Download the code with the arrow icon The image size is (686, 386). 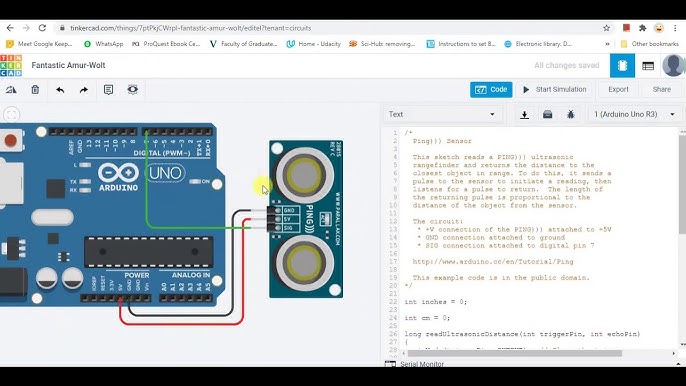coord(524,115)
